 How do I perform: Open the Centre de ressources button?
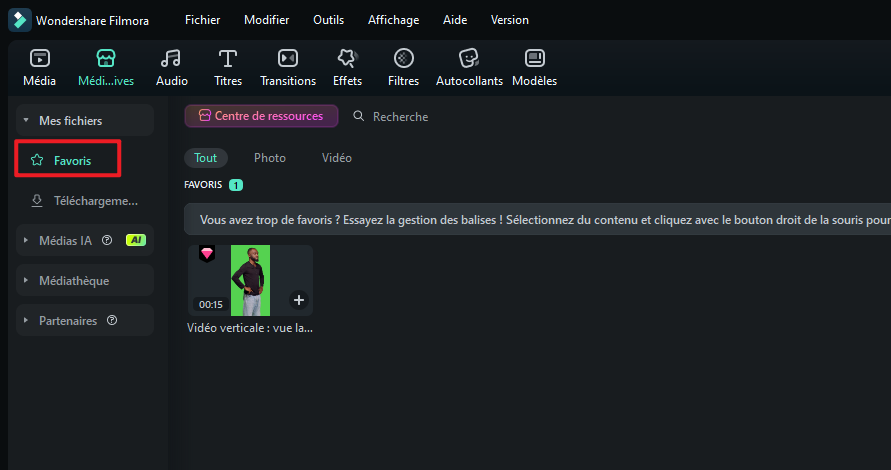tap(261, 116)
